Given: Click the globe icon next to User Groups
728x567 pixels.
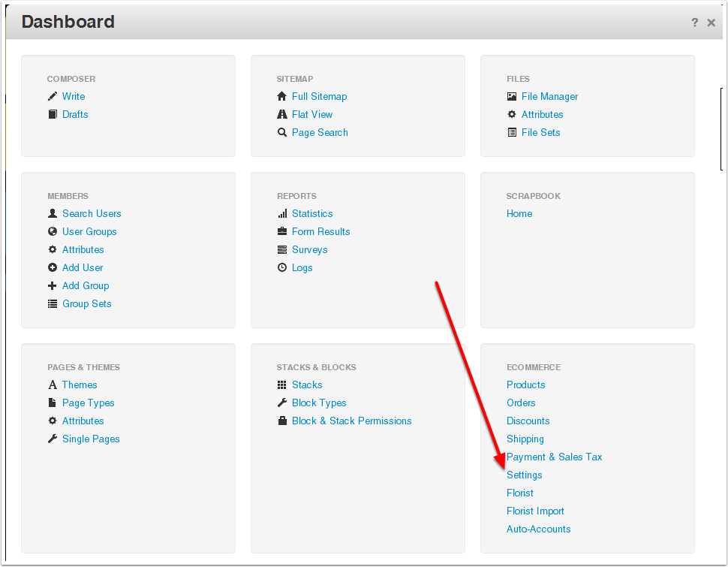Looking at the screenshot, I should [x=53, y=231].
